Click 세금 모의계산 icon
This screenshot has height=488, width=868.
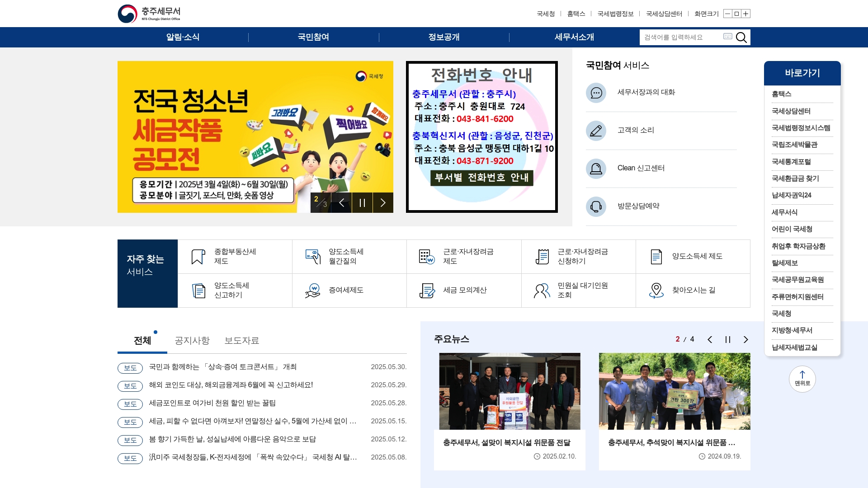coord(427,291)
